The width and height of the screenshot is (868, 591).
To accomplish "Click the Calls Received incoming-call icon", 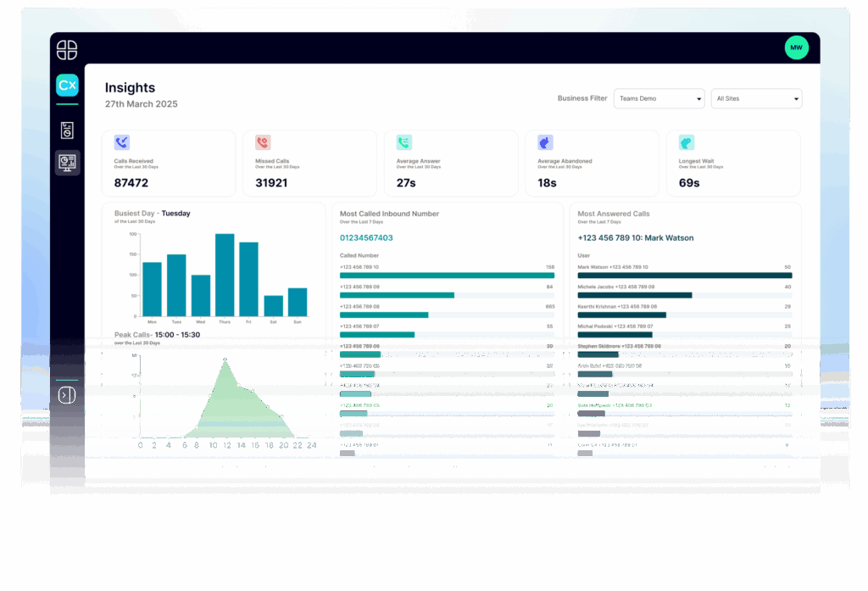I will [x=122, y=142].
